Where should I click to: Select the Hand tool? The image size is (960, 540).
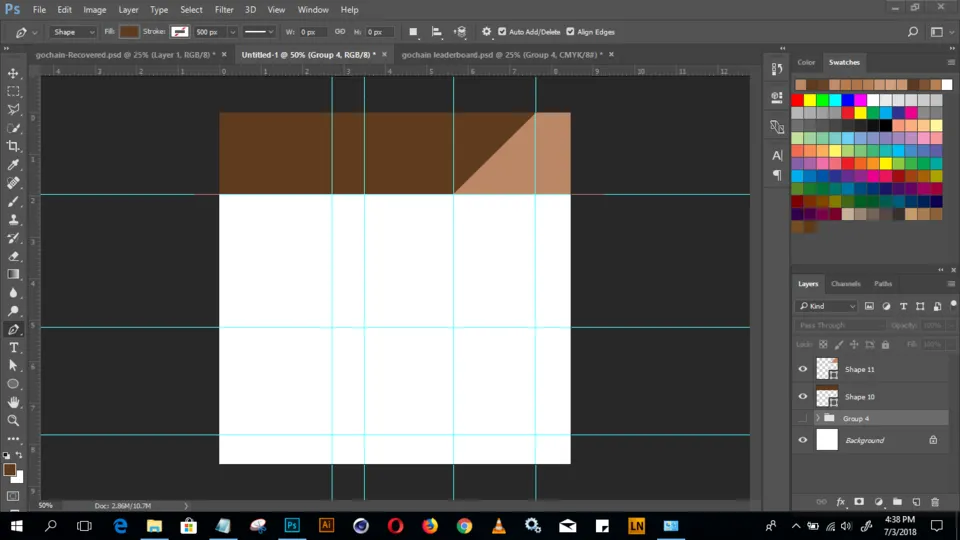point(13,402)
